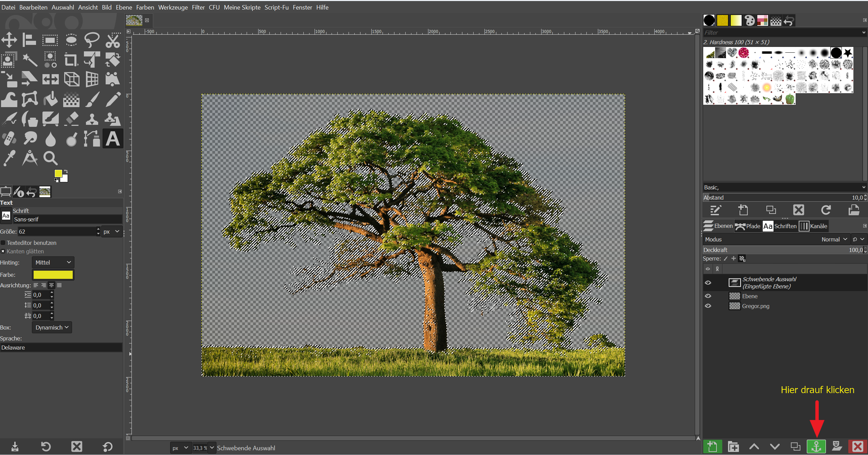This screenshot has width=868, height=455.
Task: Enable the Texteditor benutzen checkbox
Action: point(3,243)
